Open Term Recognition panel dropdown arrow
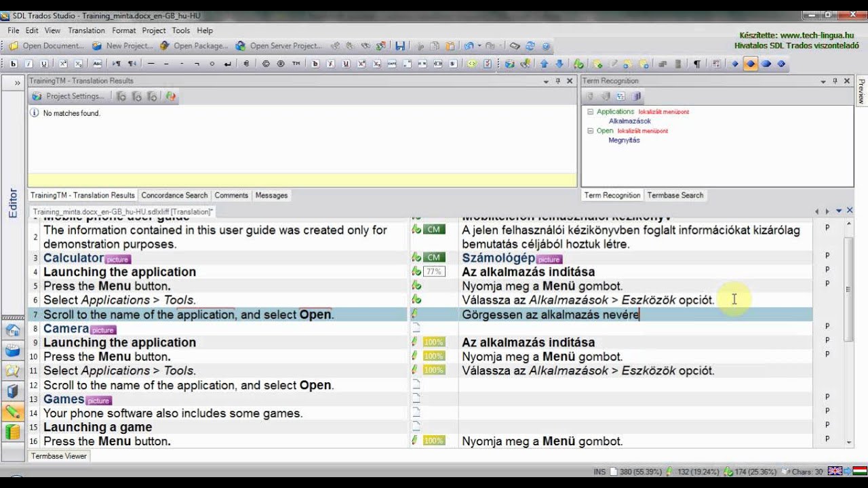Image resolution: width=868 pixels, height=488 pixels. [823, 81]
